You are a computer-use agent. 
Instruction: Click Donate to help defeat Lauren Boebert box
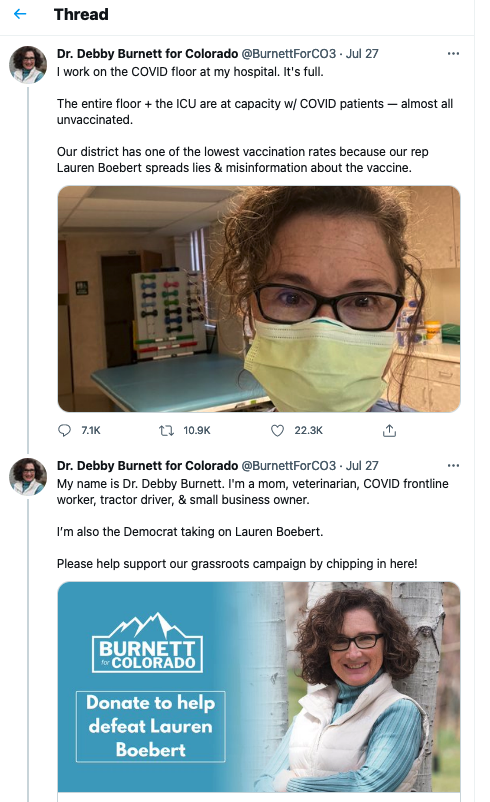[151, 726]
